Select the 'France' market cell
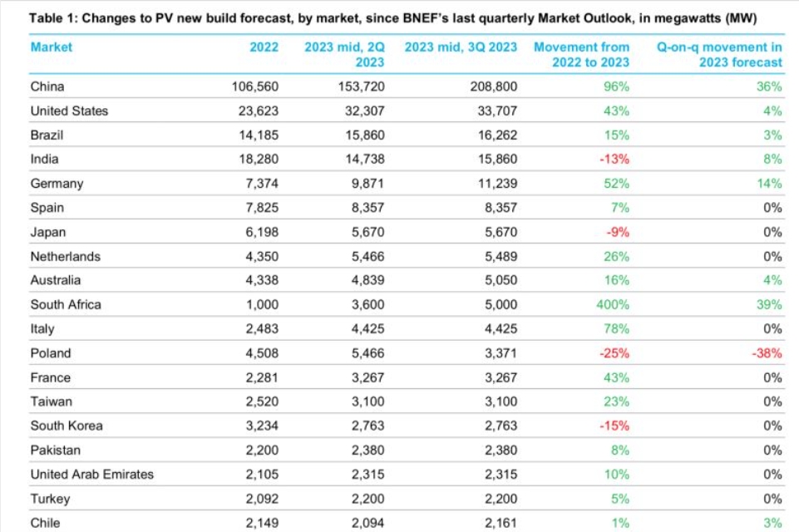This screenshot has height=532, width=799. click(51, 377)
